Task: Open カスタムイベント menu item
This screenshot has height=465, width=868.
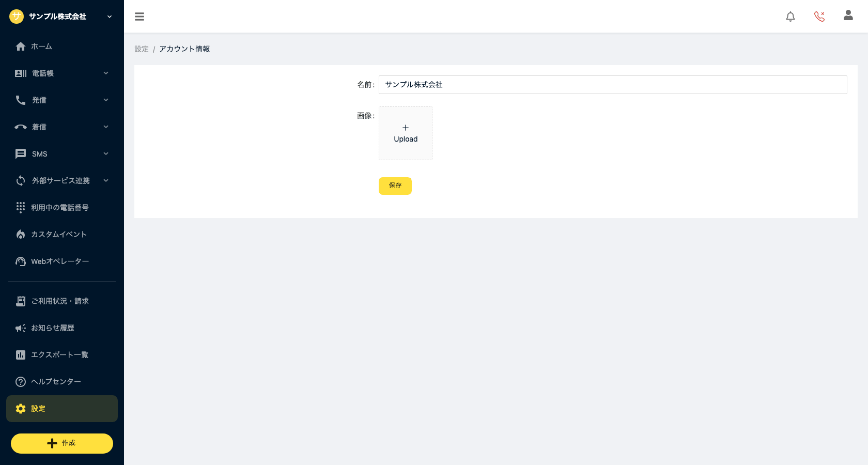Action: [x=62, y=235]
